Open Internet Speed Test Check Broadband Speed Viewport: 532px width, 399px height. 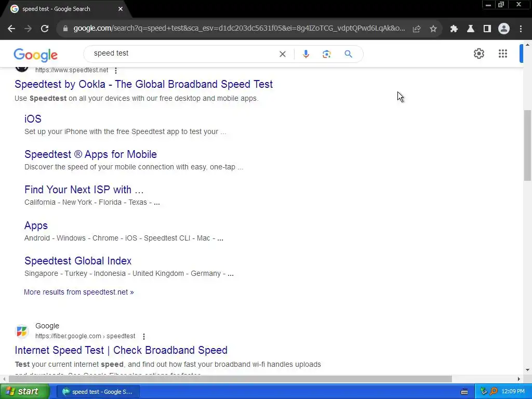click(x=121, y=350)
